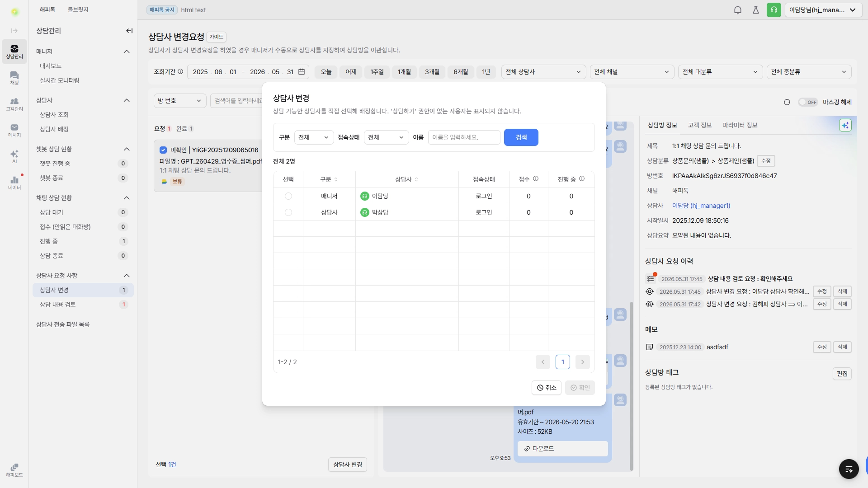The width and height of the screenshot is (868, 488).
Task: Click page number 1 button
Action: [563, 362]
